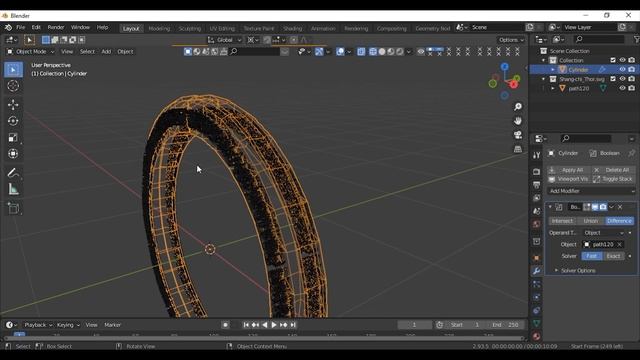Choose the Exact solver
Screen dimensions: 640x360
pyautogui.click(x=613, y=256)
